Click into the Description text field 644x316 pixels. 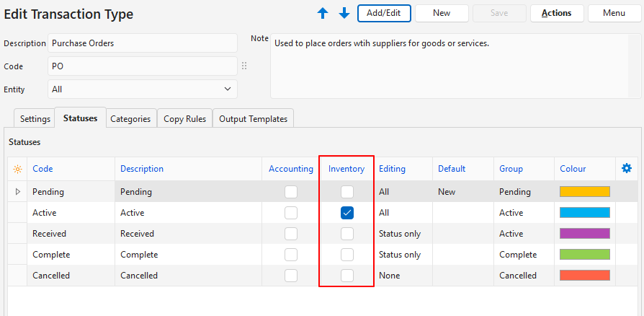pos(143,43)
